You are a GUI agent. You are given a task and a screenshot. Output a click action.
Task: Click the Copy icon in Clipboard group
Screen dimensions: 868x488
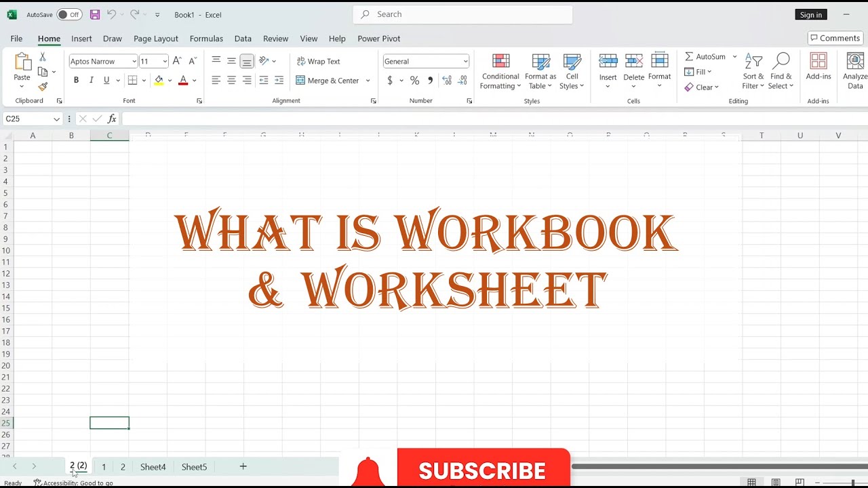pyautogui.click(x=43, y=72)
